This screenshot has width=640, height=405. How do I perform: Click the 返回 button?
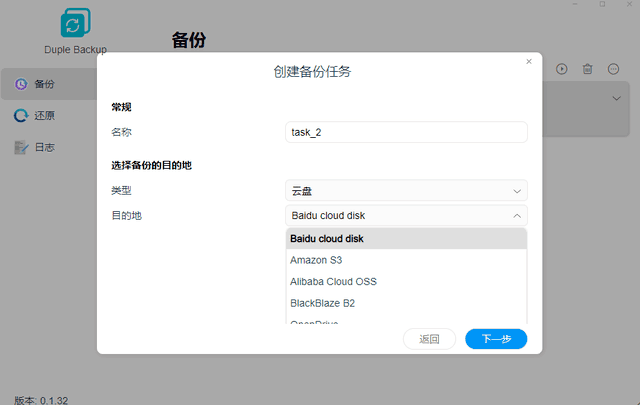tap(429, 339)
